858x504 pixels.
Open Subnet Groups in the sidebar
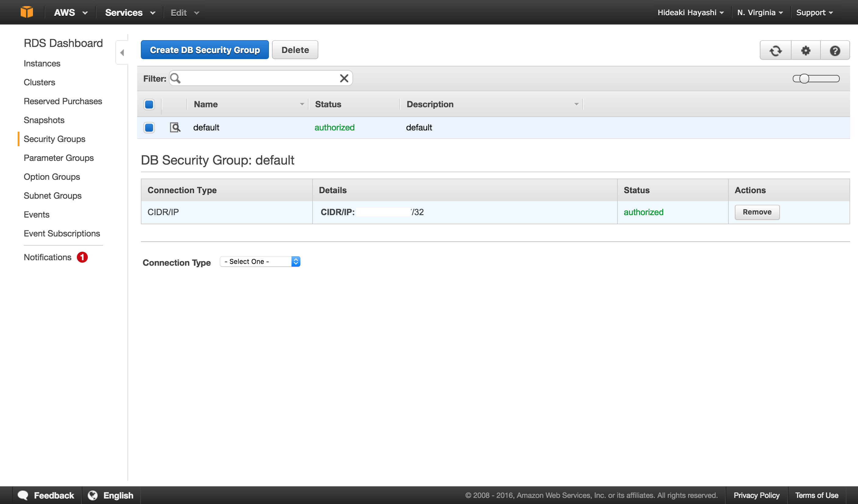(x=52, y=196)
